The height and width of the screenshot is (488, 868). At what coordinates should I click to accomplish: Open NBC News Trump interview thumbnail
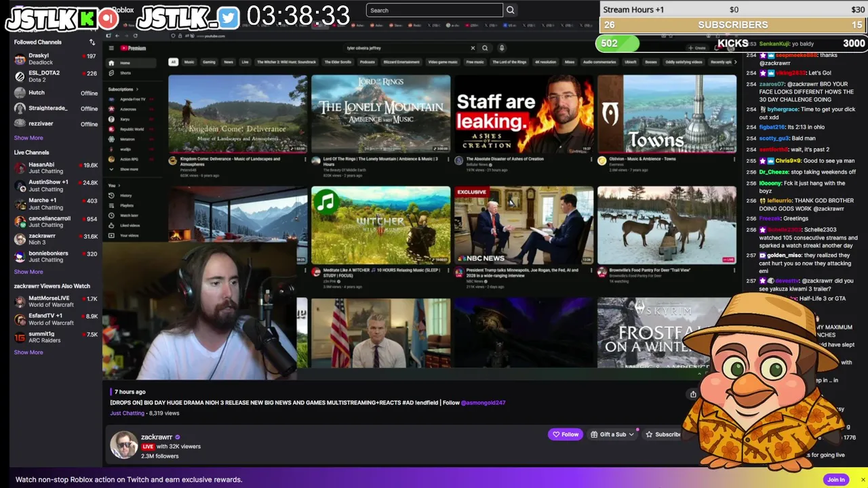click(x=524, y=225)
